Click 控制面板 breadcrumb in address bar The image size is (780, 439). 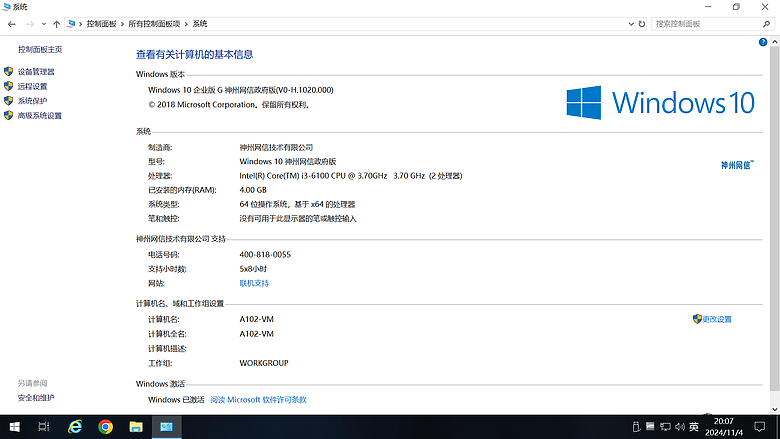click(101, 24)
